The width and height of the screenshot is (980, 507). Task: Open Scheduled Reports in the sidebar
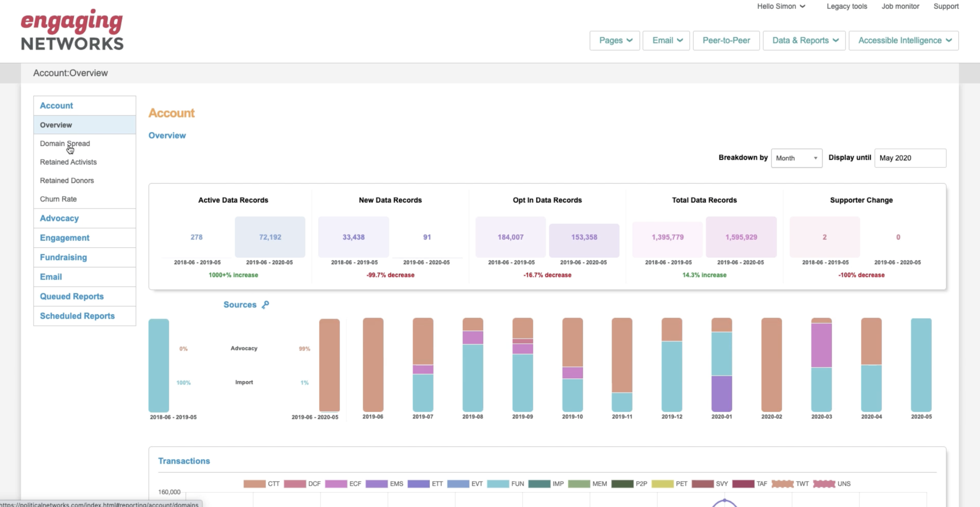coord(77,316)
